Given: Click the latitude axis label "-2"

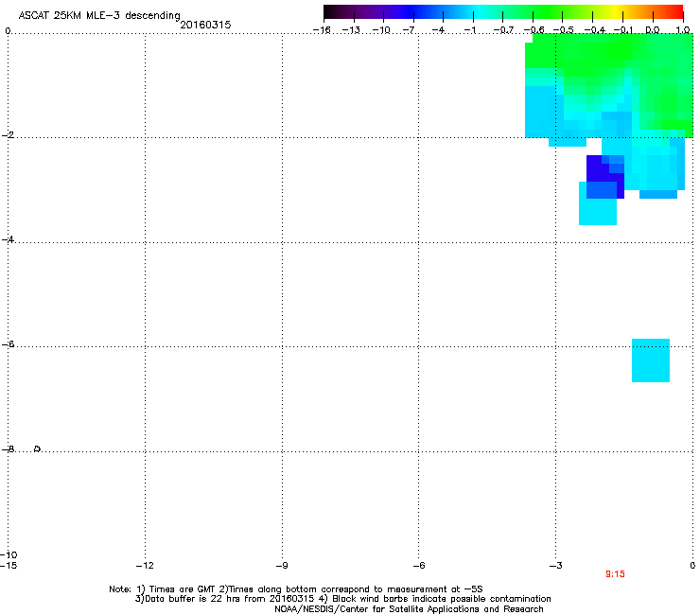Looking at the screenshot, I should pyautogui.click(x=8, y=135).
